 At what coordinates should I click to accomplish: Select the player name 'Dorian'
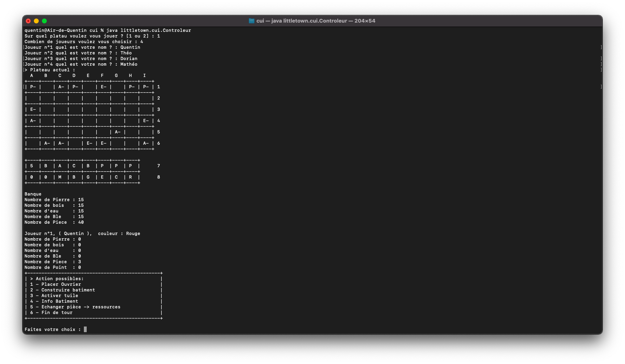(x=129, y=58)
